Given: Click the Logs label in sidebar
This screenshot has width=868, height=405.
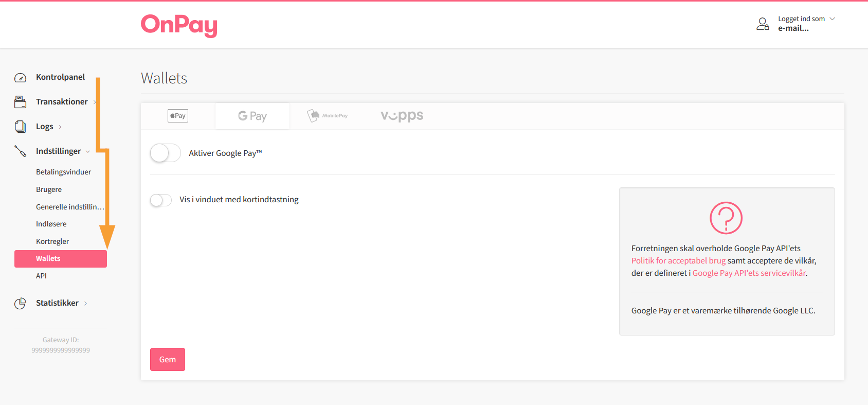Looking at the screenshot, I should tap(45, 127).
